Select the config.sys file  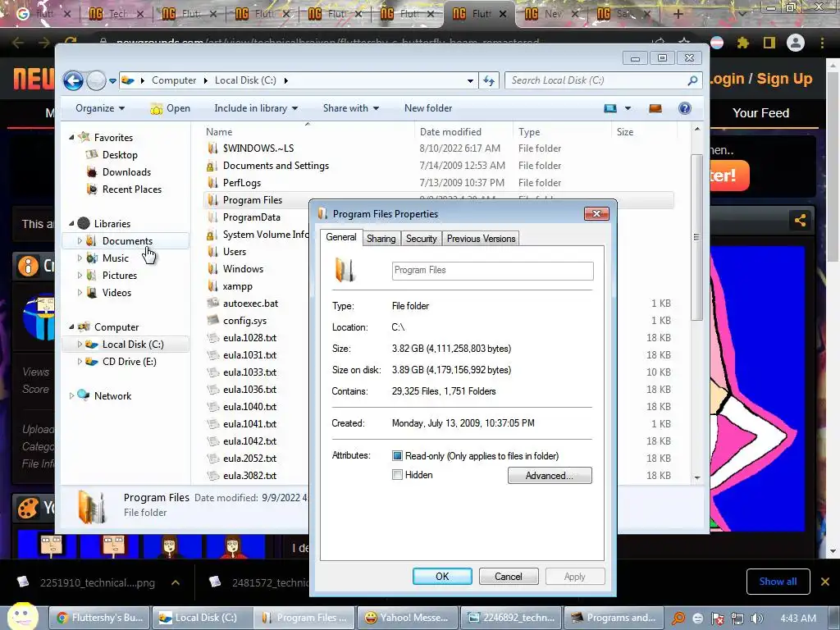point(244,321)
